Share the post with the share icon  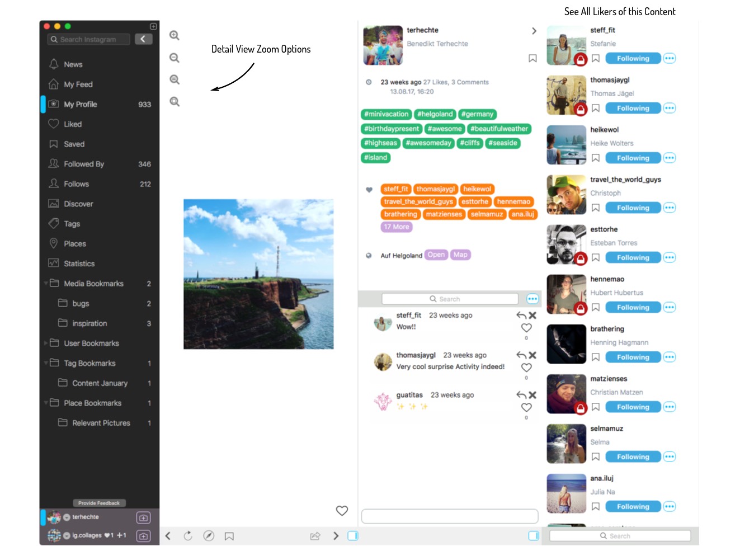tap(315, 536)
